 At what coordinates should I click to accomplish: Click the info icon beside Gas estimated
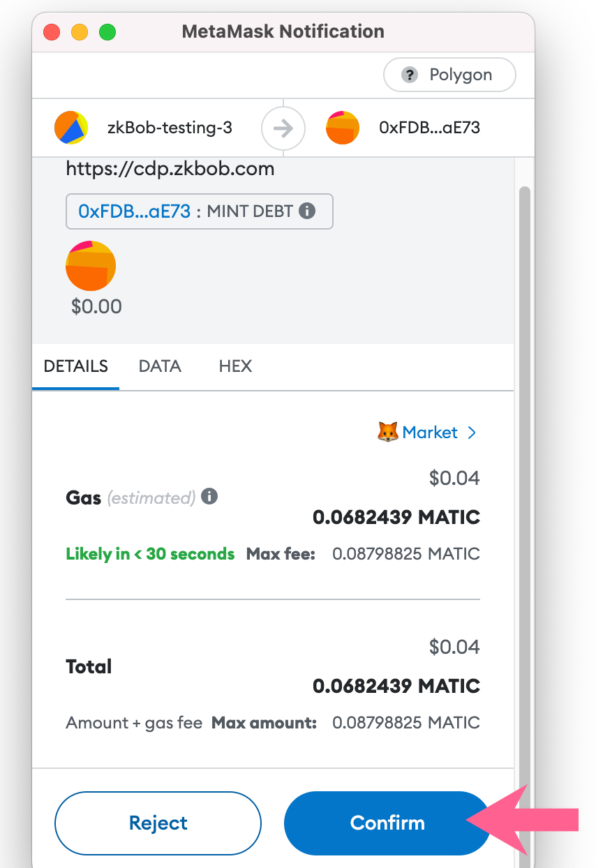(x=209, y=497)
